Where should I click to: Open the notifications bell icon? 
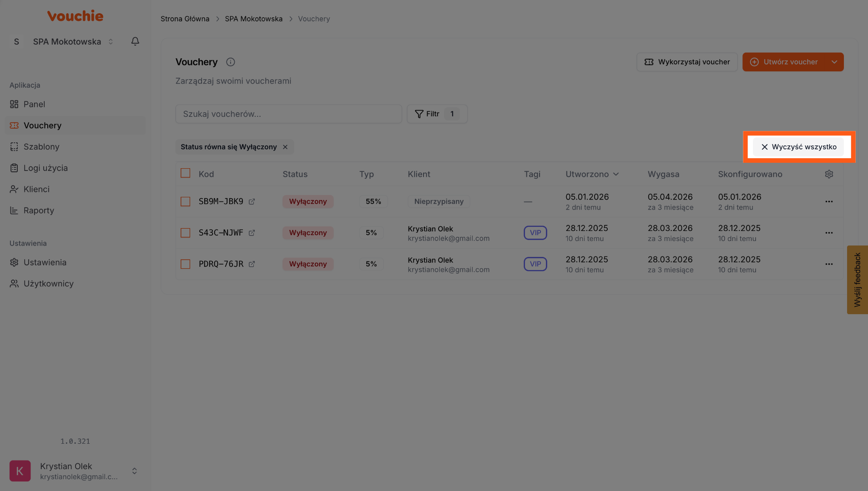click(x=135, y=41)
